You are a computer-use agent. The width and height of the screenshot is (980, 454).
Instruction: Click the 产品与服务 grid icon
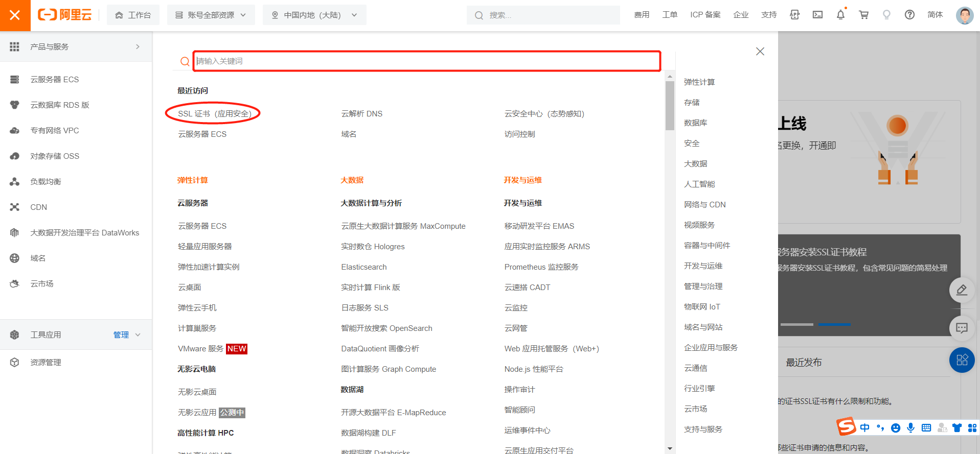(x=14, y=46)
